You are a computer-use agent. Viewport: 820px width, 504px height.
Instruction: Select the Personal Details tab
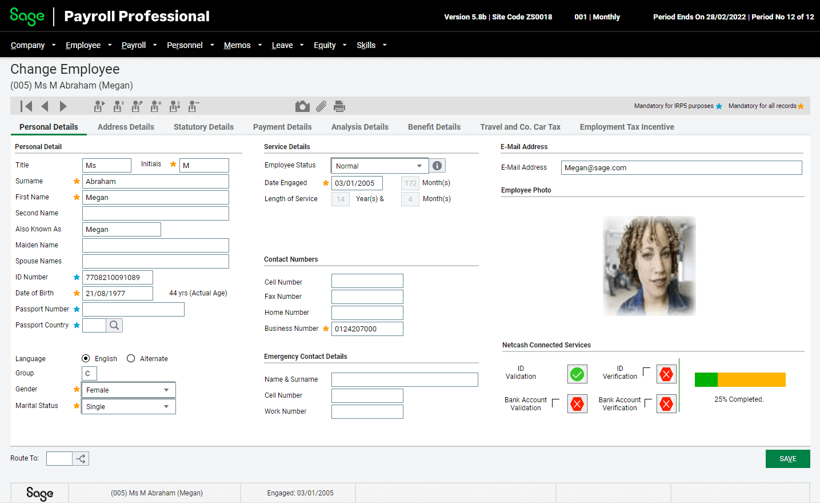pos(49,127)
